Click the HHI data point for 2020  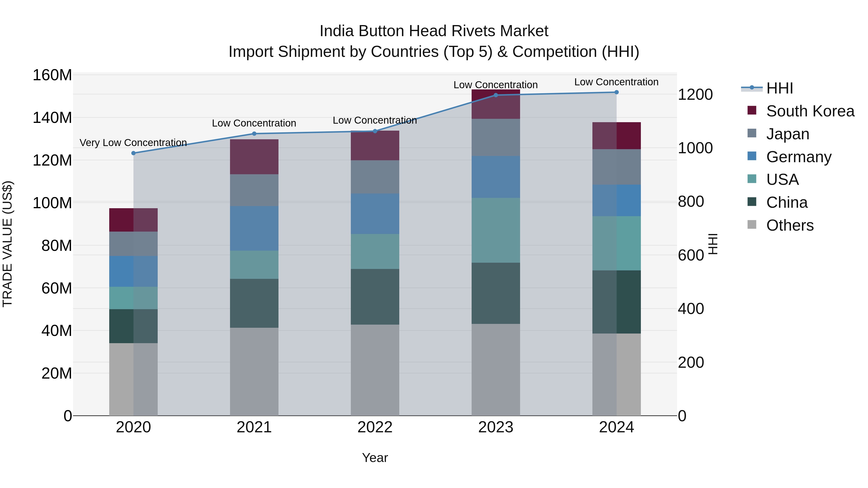[133, 153]
